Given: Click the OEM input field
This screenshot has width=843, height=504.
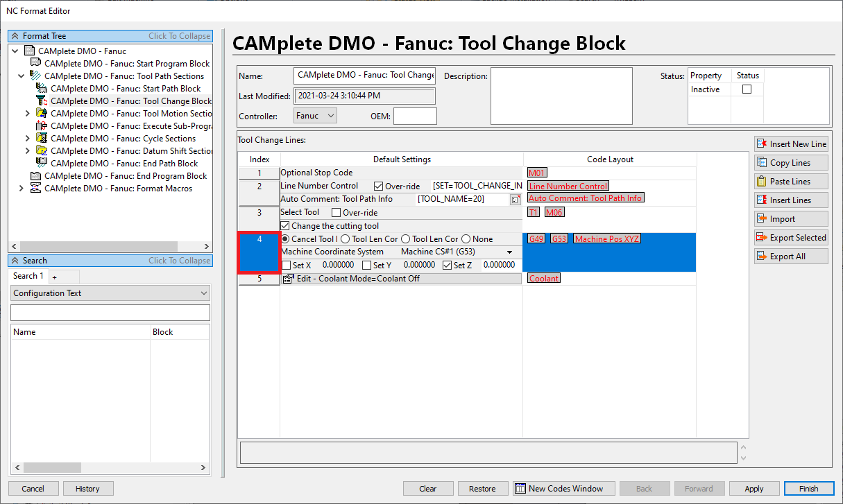Looking at the screenshot, I should tap(415, 116).
